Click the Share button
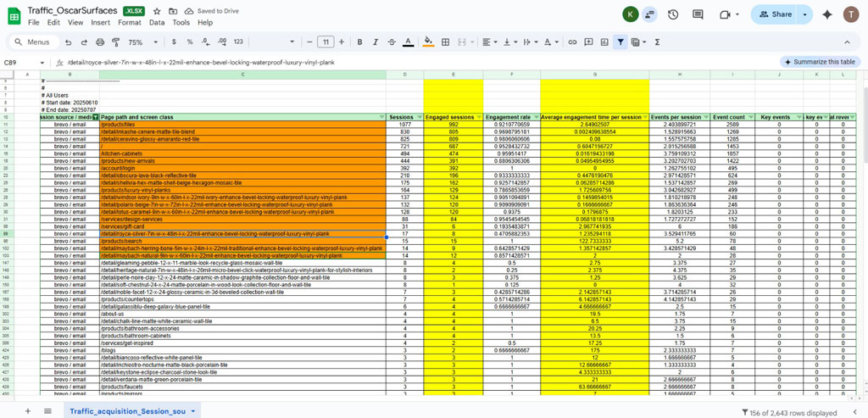 776,14
